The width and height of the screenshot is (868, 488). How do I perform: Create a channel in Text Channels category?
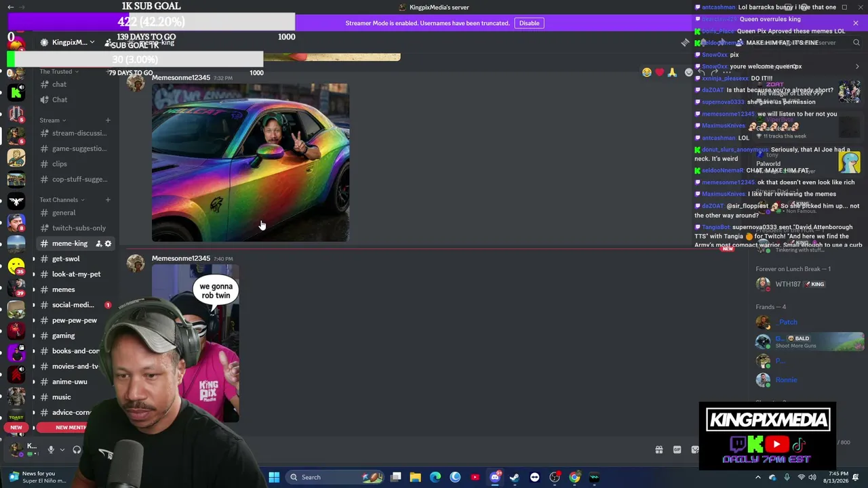coord(108,200)
